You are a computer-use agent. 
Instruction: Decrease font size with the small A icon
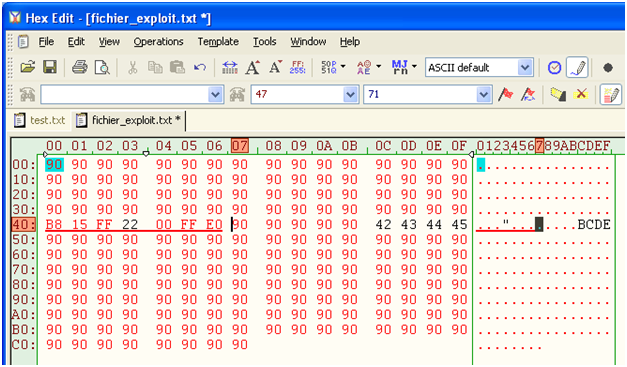click(275, 67)
